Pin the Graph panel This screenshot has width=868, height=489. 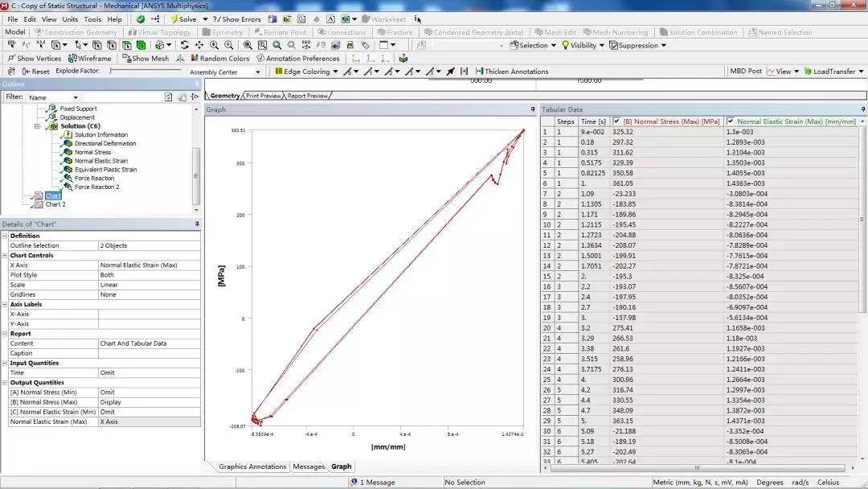click(x=532, y=109)
